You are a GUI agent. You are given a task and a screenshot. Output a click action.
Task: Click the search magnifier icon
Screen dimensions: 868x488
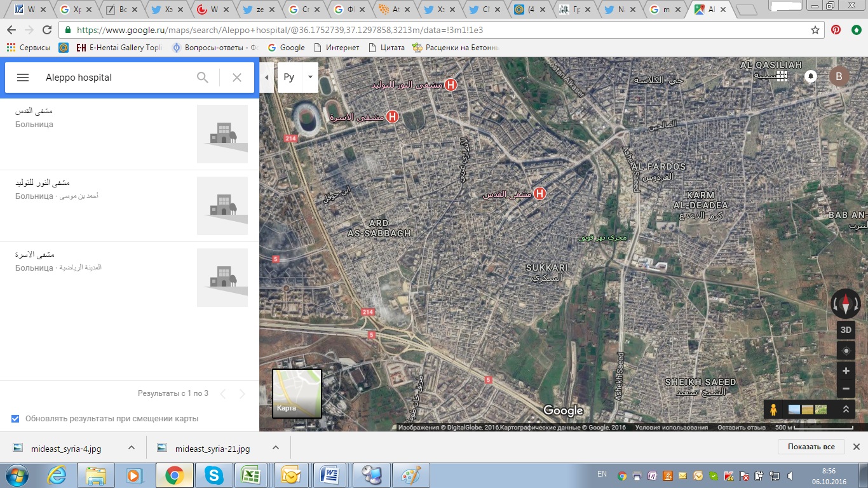203,78
